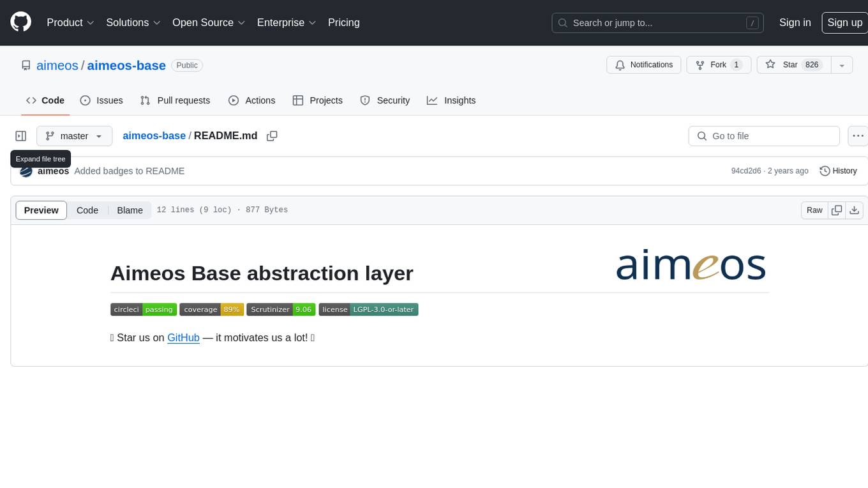Open the Raw file view
Screen dimensions: 868x488
tap(814, 210)
